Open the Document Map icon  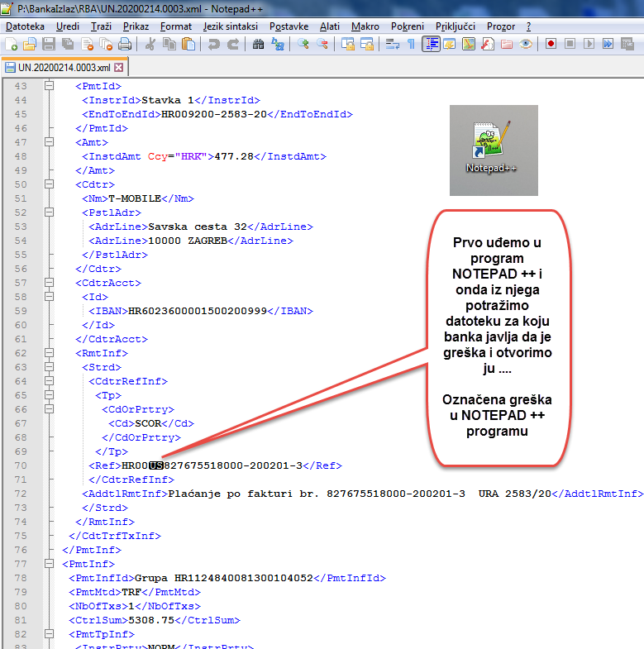469,44
